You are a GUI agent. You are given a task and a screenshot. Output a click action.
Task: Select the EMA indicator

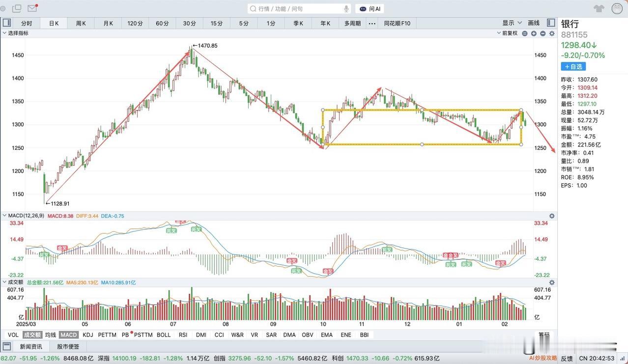click(x=327, y=335)
